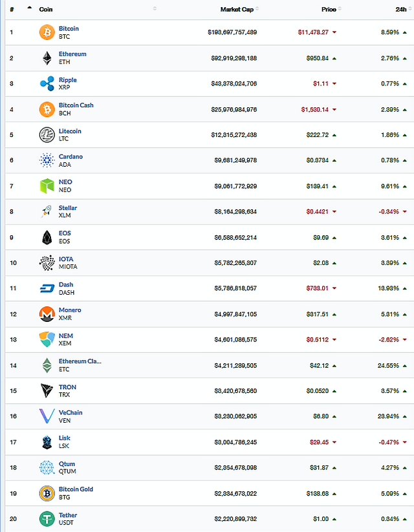Click the Dash logo icon

(47, 288)
